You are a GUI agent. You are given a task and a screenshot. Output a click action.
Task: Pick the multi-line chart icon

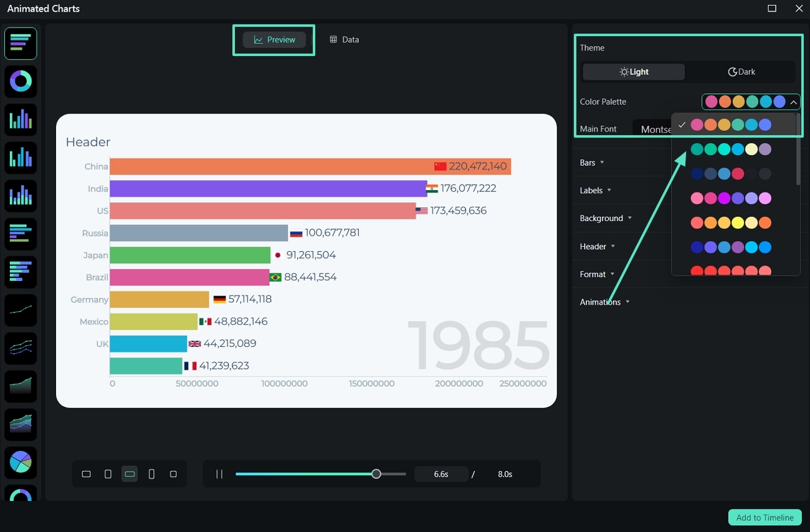pyautogui.click(x=21, y=348)
